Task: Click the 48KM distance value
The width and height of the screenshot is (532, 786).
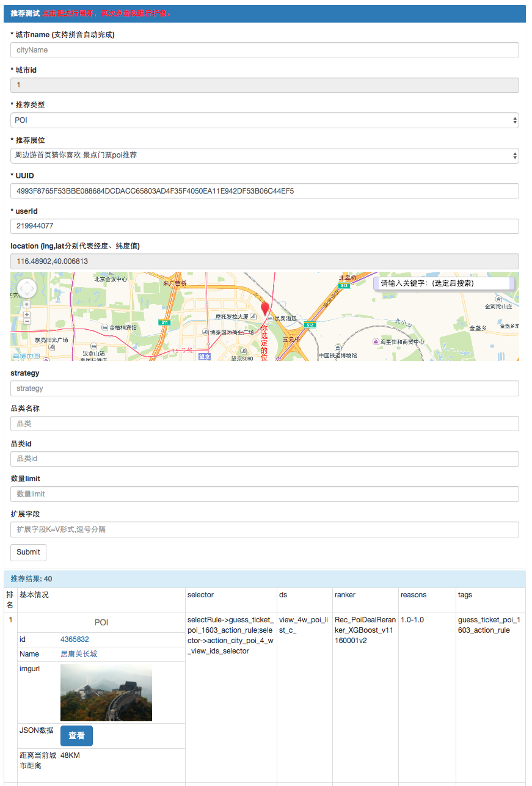Action: point(70,755)
